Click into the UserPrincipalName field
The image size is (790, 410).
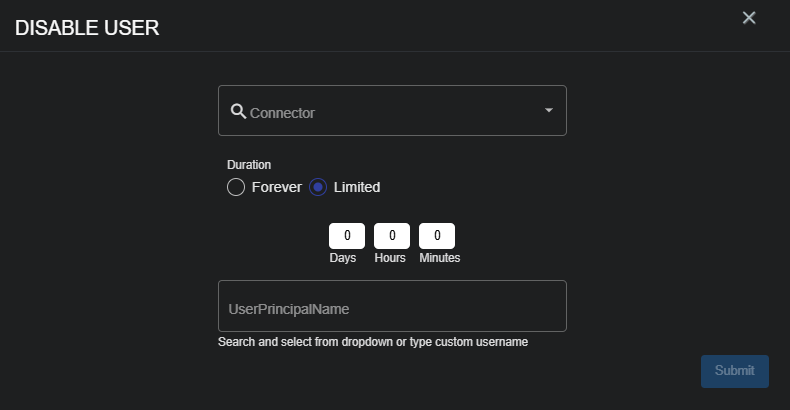[x=392, y=307]
